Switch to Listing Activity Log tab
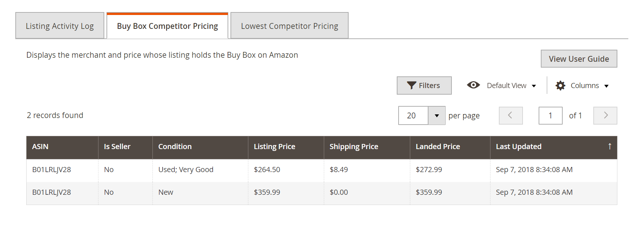644x228 pixels. pyautogui.click(x=60, y=26)
